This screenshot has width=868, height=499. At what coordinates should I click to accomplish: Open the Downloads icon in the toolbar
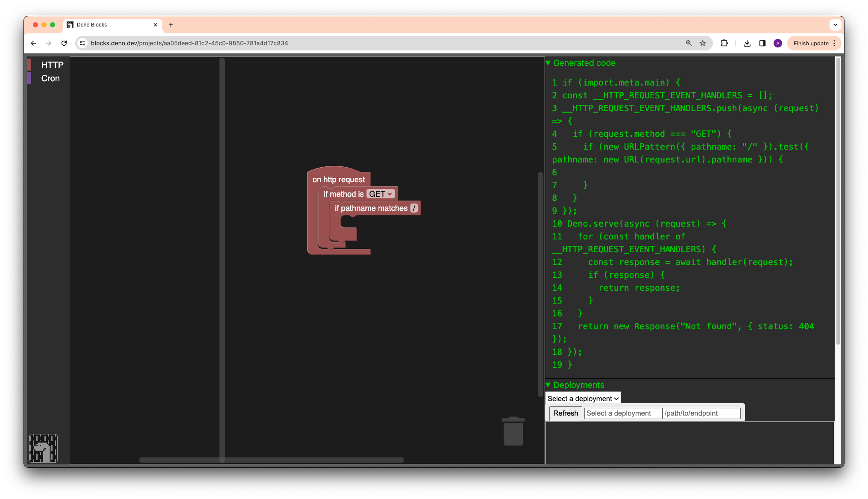[x=747, y=43]
